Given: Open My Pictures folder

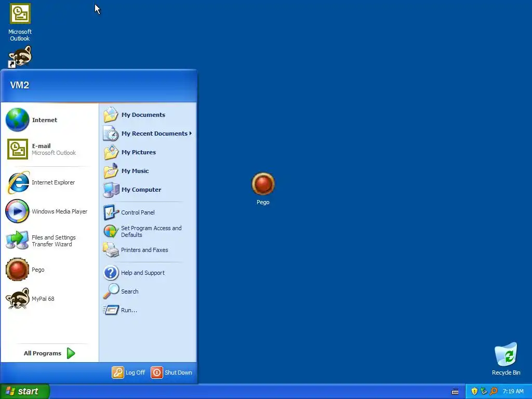Looking at the screenshot, I should pos(148,152).
